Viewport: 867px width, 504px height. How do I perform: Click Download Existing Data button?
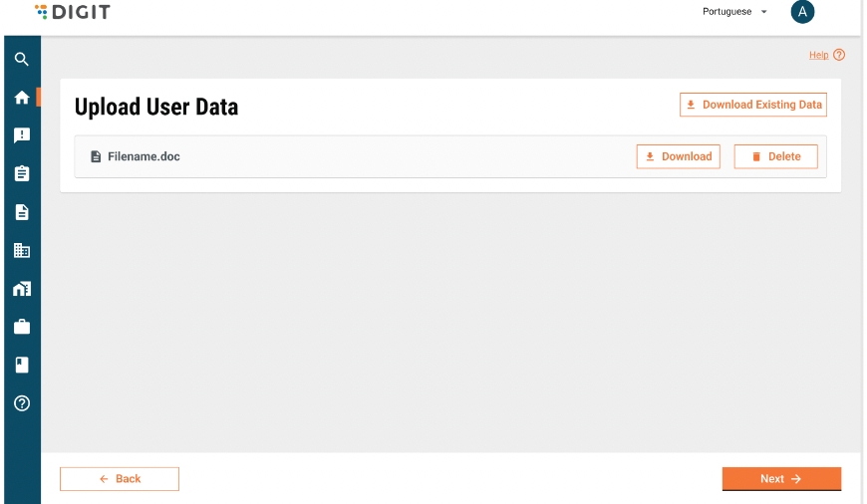click(x=753, y=105)
